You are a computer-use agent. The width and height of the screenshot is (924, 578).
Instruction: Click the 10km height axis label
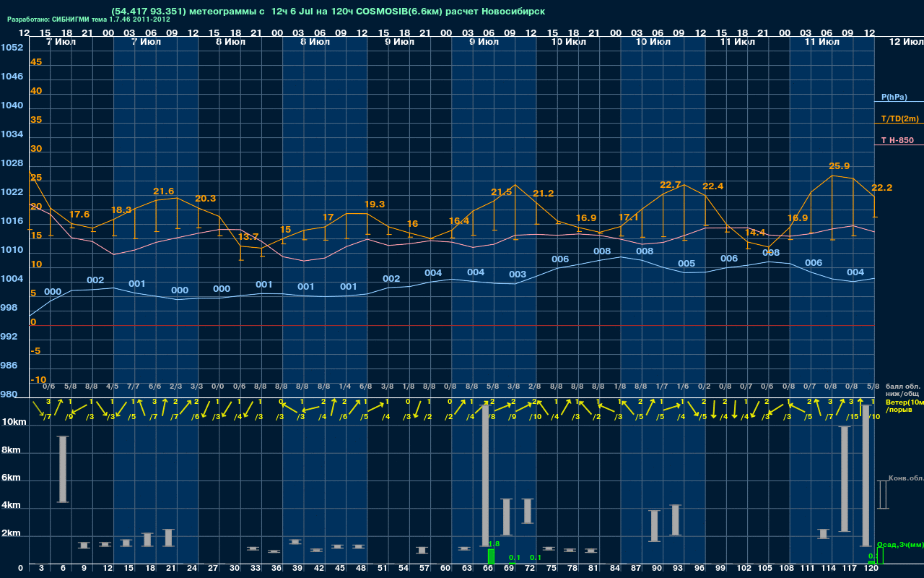14,422
